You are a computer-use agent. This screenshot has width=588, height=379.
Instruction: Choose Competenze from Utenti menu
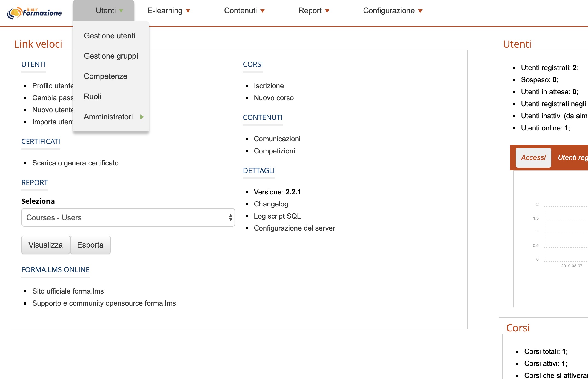click(x=105, y=76)
